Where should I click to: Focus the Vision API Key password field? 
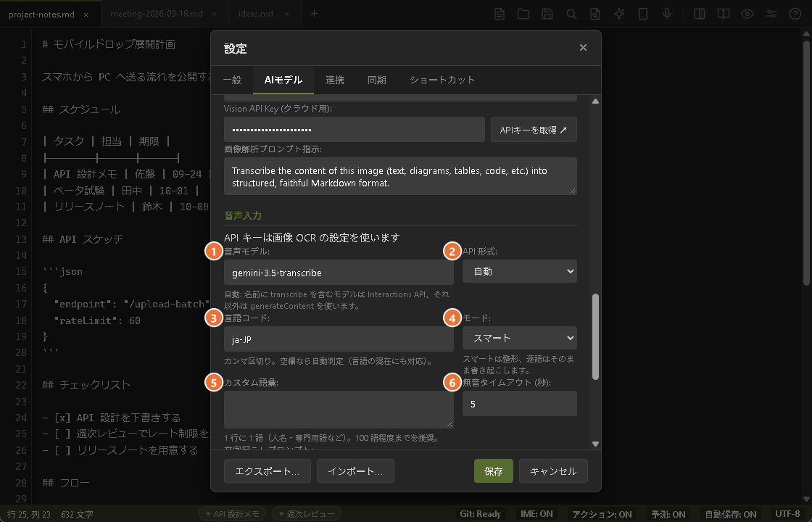(355, 130)
